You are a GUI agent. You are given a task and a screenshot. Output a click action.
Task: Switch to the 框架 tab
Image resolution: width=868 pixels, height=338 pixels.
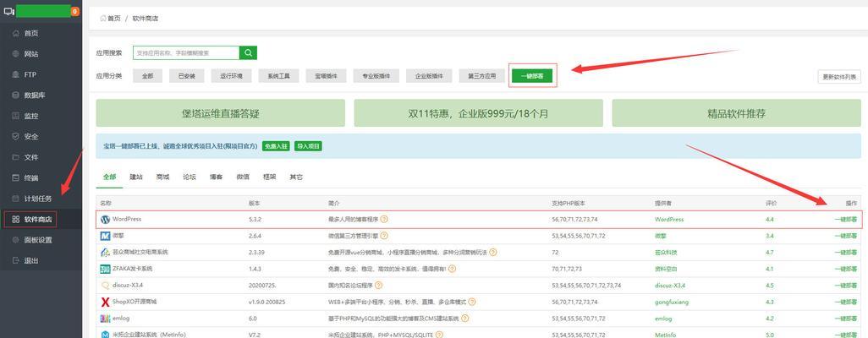tap(270, 177)
